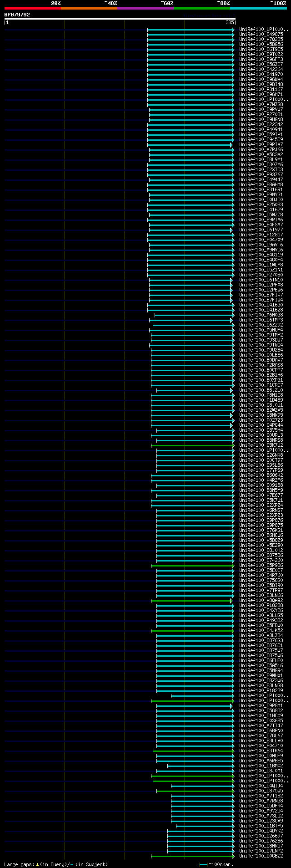Open hit UniRef100_P25083

261,204
